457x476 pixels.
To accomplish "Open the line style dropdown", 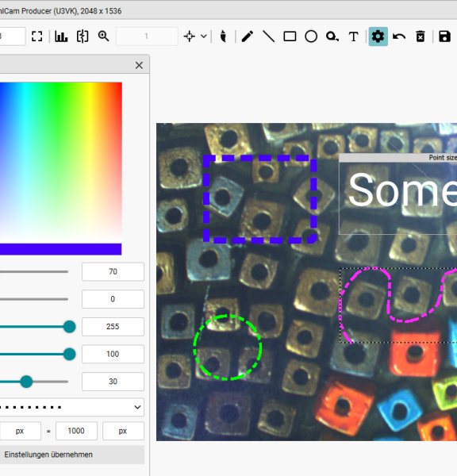I will pos(71,407).
